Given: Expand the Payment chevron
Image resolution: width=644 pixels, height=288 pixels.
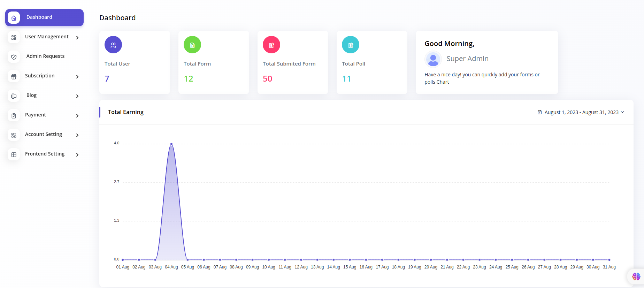Looking at the screenshot, I should coord(77,115).
